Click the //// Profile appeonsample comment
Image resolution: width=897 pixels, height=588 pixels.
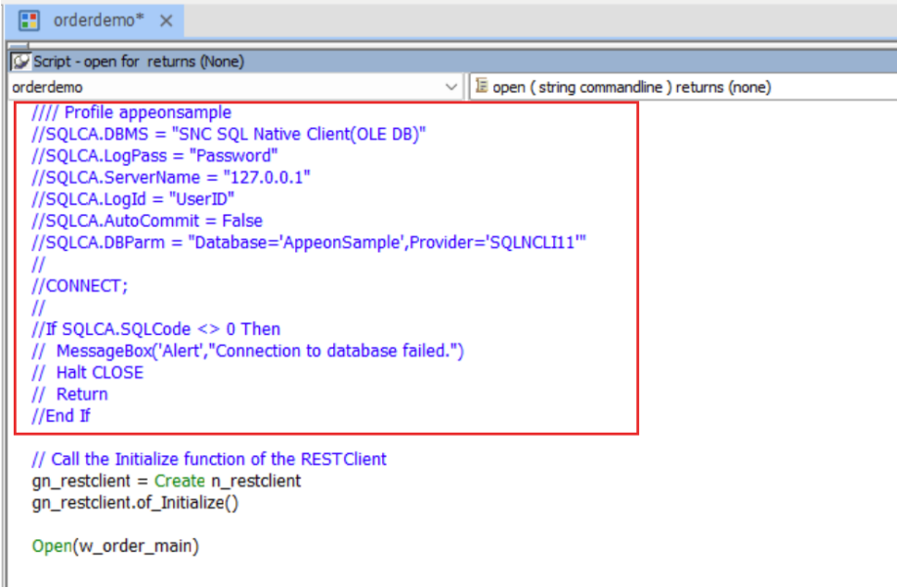click(131, 112)
